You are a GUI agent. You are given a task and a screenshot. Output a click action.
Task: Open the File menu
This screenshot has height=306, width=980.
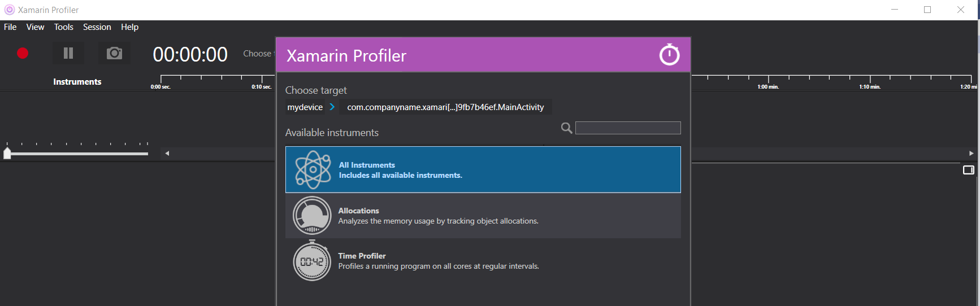(10, 27)
